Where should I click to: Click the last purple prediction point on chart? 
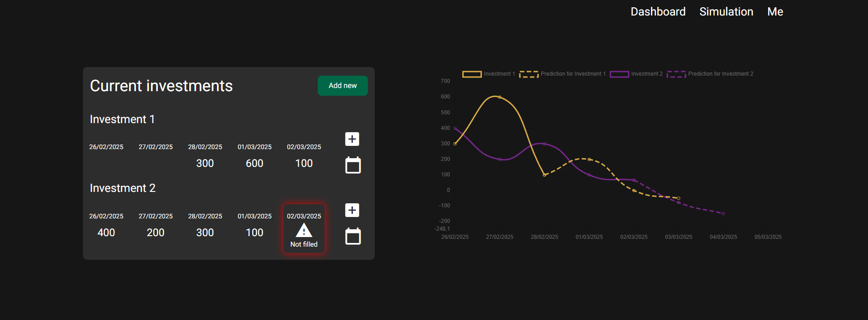point(723,213)
